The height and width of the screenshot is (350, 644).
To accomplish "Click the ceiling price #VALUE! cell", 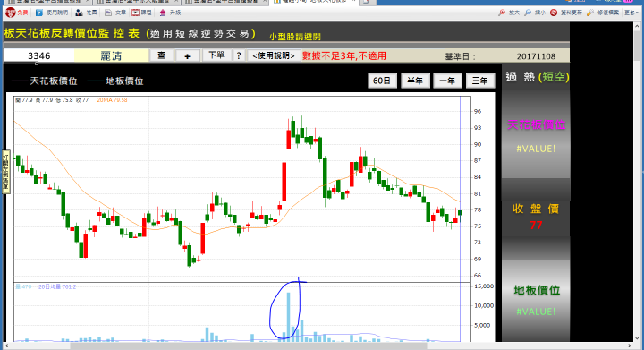I will pos(536,149).
